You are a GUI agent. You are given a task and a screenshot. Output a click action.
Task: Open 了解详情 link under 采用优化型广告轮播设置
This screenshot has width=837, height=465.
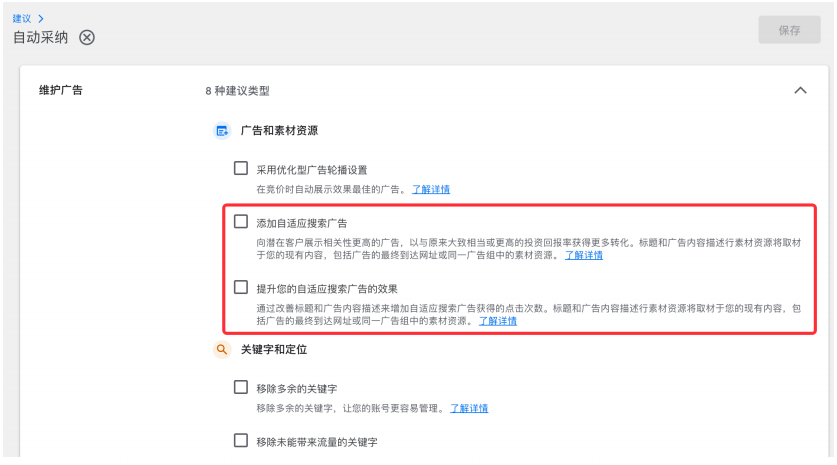click(x=431, y=189)
